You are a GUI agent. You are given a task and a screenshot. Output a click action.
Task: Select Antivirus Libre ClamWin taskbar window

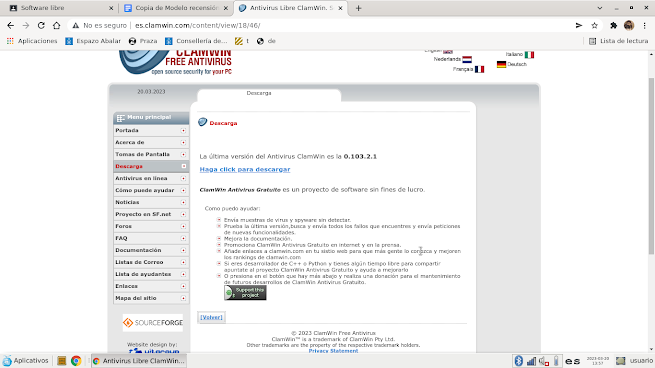tap(139, 361)
